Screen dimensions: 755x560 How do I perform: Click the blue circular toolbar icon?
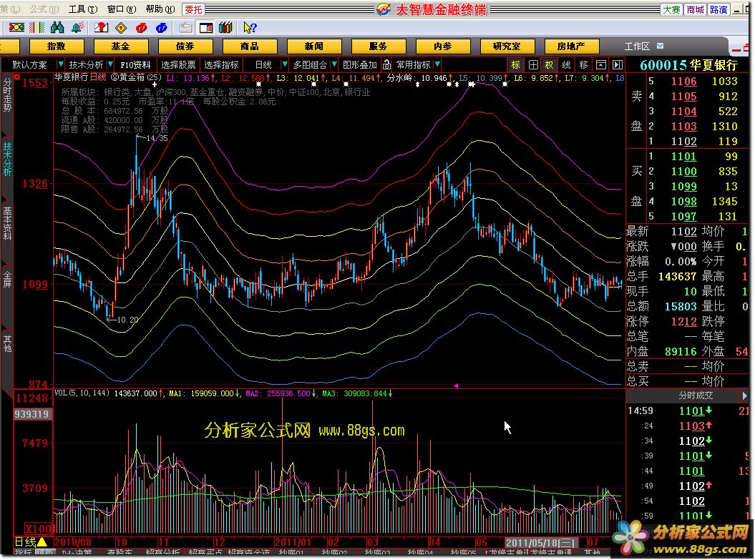pos(162,28)
